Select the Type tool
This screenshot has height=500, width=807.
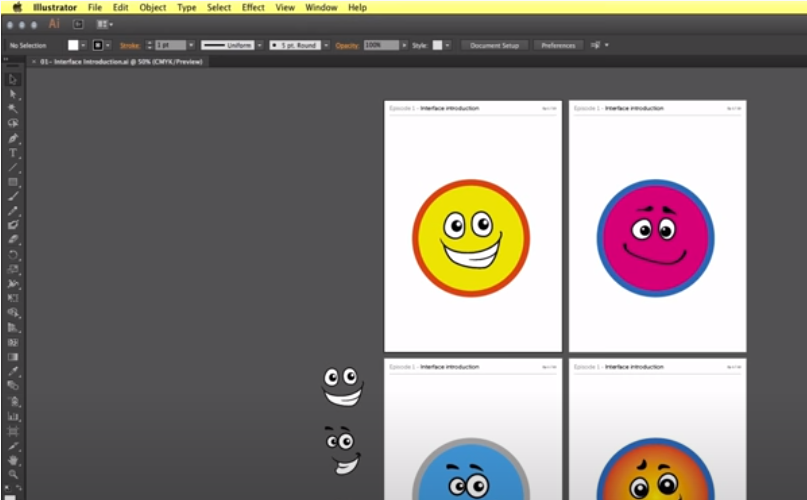coord(13,153)
